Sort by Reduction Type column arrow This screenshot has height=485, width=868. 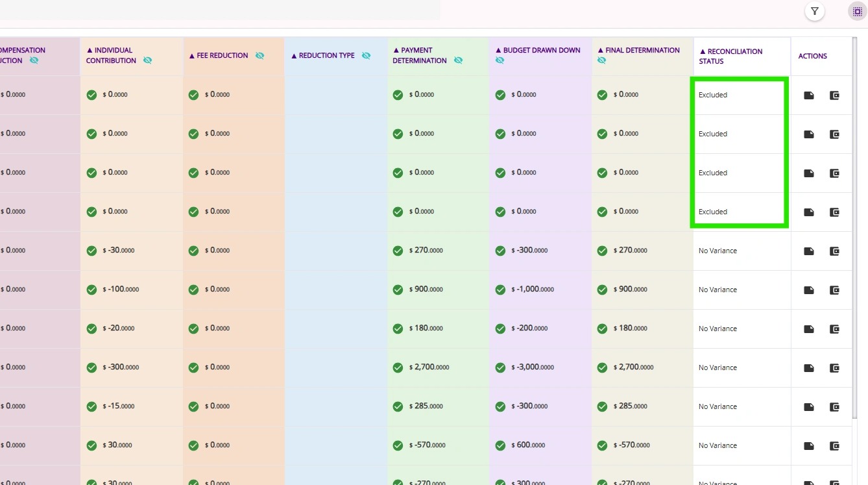tap(294, 56)
